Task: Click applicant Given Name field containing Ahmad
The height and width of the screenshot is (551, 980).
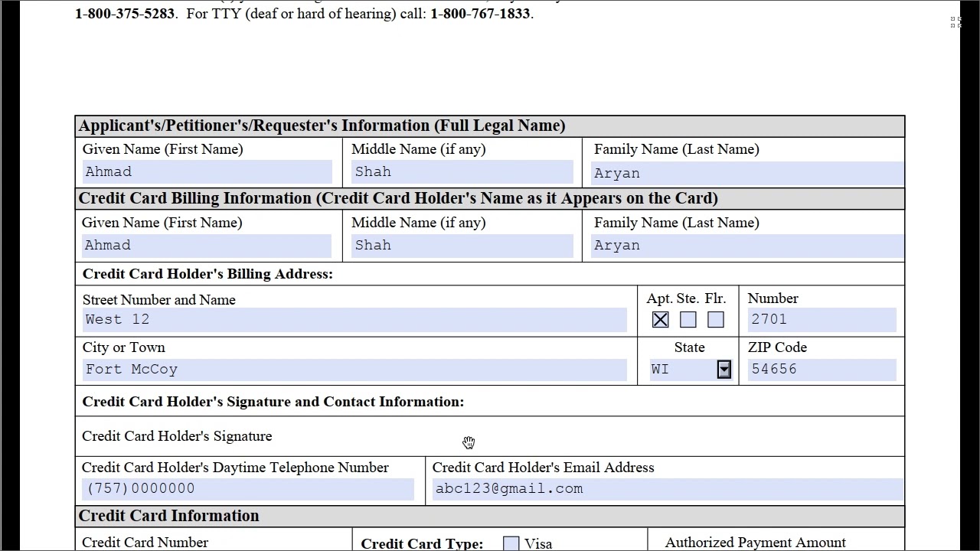Action: tap(207, 171)
